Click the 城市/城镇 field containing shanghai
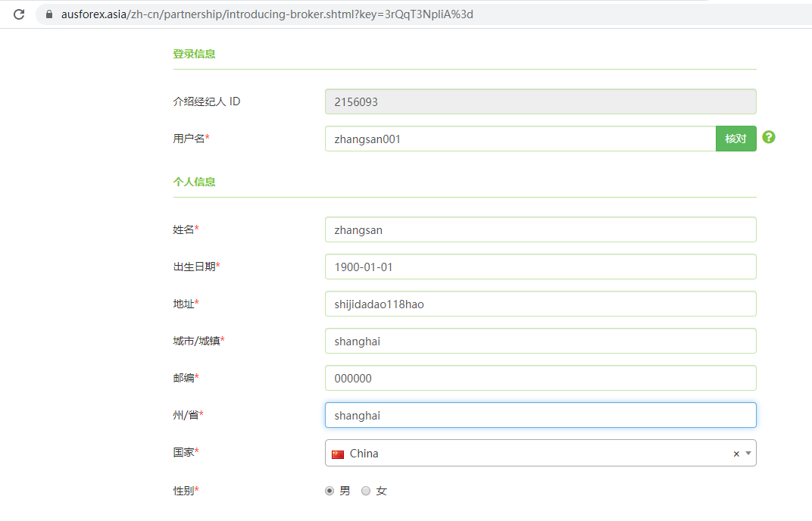812x521 pixels. pyautogui.click(x=540, y=341)
